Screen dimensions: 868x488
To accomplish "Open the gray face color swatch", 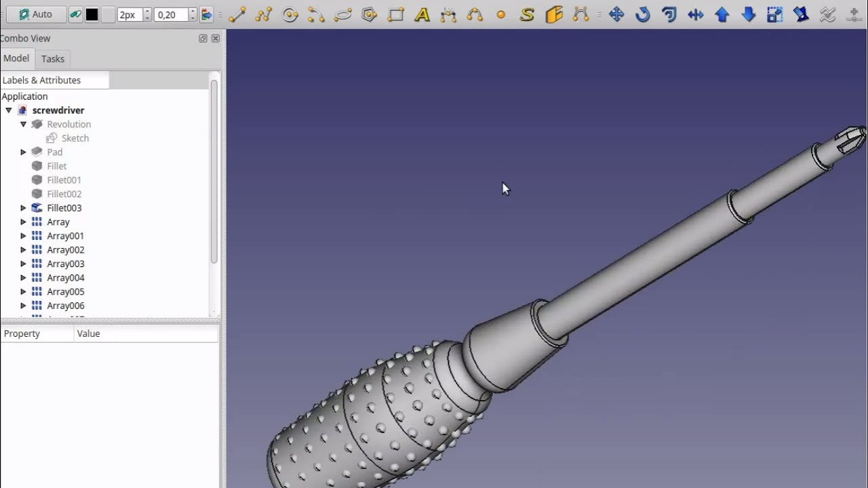I will [x=108, y=14].
